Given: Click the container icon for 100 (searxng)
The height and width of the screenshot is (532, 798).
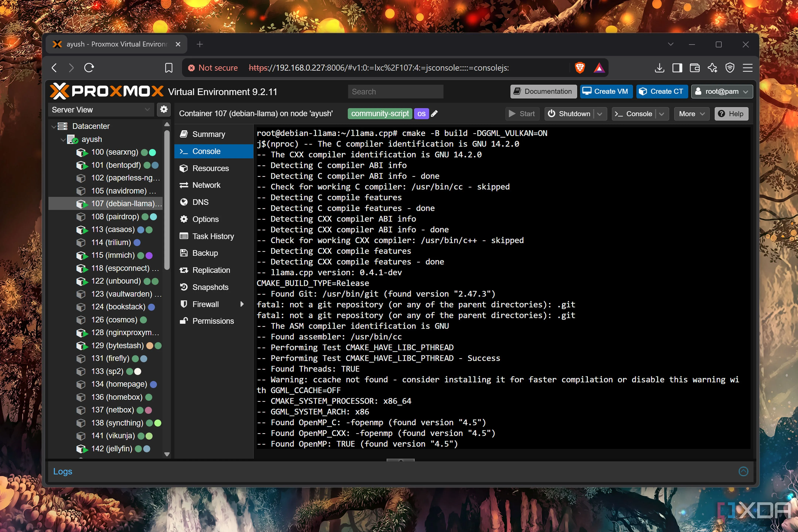Looking at the screenshot, I should (x=82, y=152).
